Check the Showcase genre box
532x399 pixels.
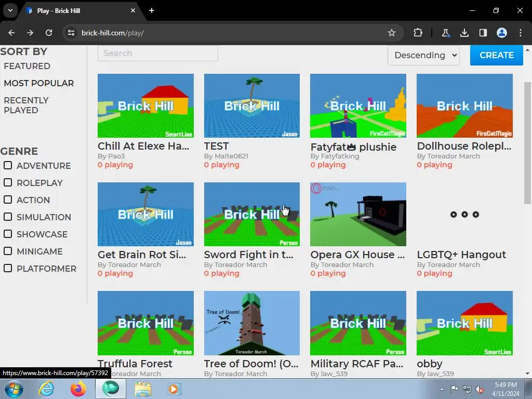point(8,234)
